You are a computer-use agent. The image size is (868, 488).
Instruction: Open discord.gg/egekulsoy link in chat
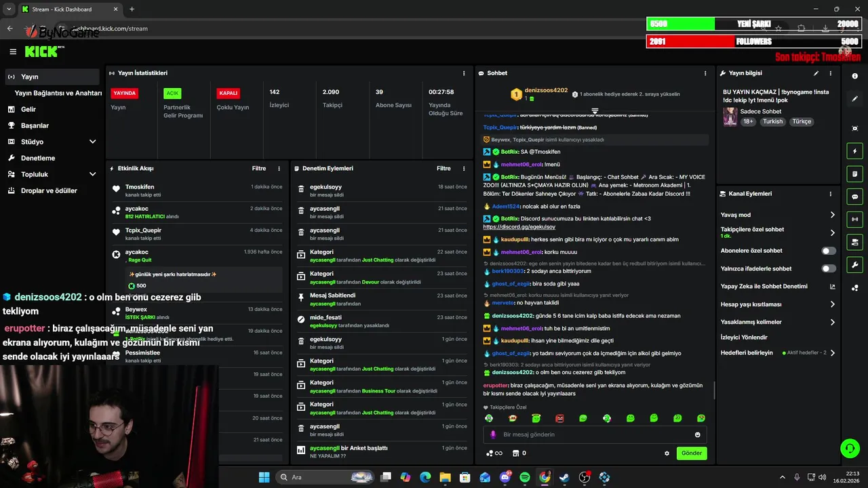pyautogui.click(x=519, y=227)
